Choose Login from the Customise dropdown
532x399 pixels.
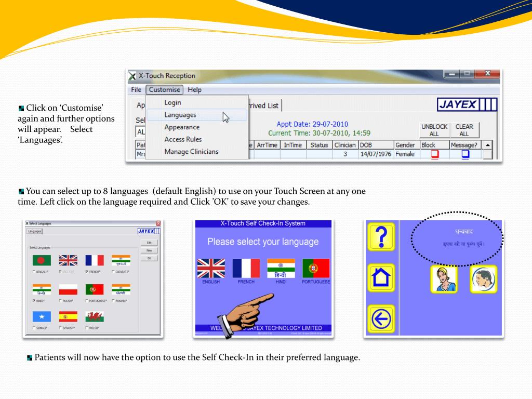(x=172, y=102)
